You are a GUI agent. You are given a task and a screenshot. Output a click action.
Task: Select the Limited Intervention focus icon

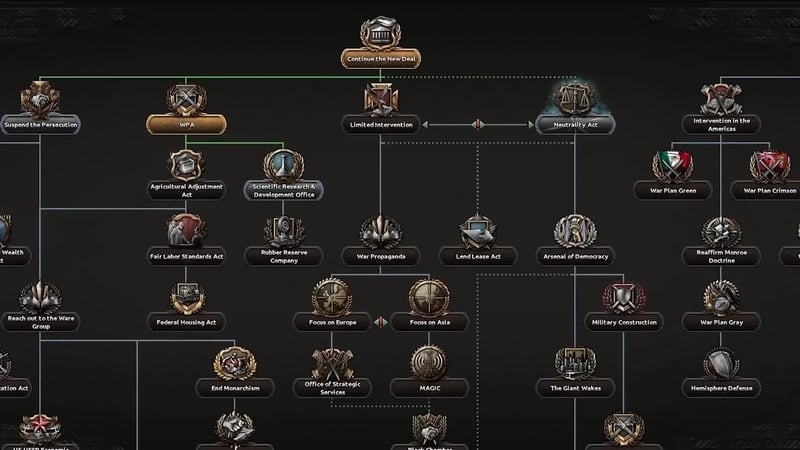(381, 99)
